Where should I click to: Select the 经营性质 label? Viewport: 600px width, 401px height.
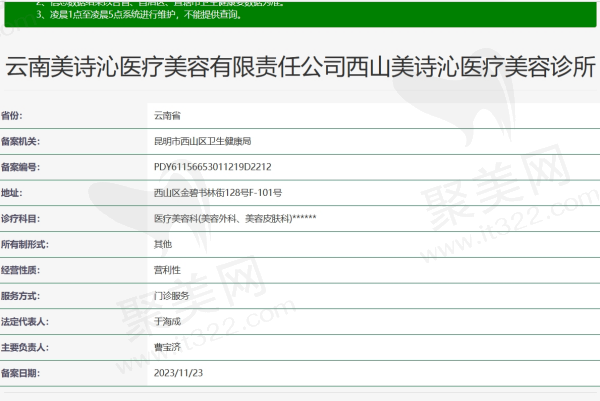pyautogui.click(x=20, y=270)
